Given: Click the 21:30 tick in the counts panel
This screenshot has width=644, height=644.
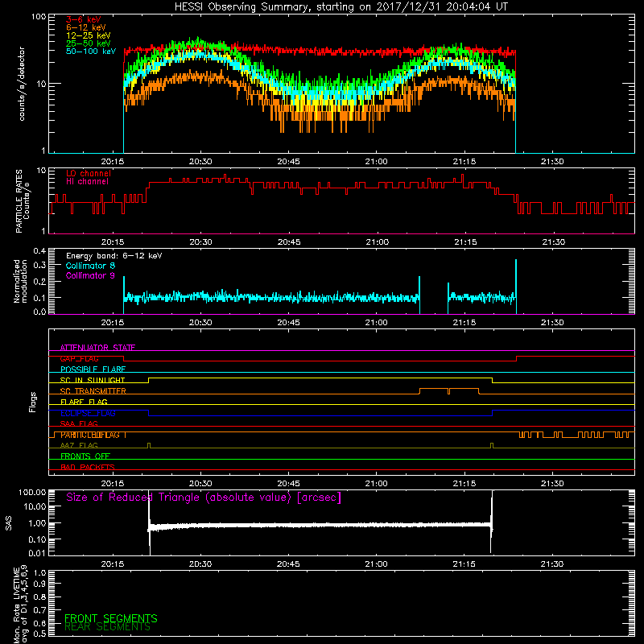Looking at the screenshot, I should point(552,162).
